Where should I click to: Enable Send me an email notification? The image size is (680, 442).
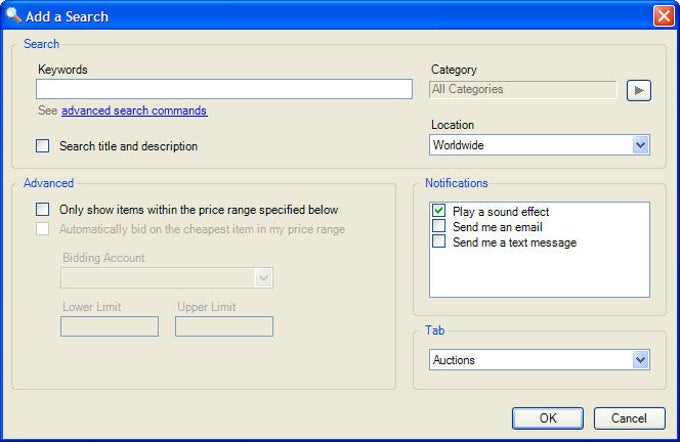pos(439,227)
